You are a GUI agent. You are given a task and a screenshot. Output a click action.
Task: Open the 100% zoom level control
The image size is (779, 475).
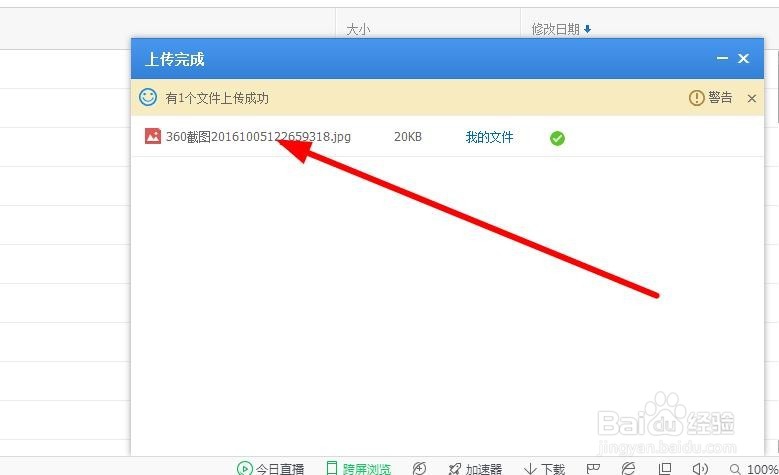click(754, 469)
